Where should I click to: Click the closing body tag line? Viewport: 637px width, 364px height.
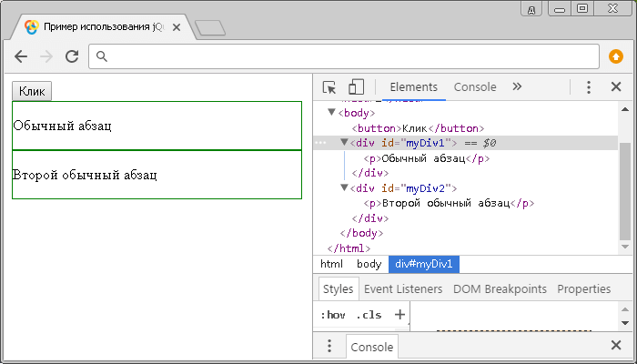[x=361, y=233]
